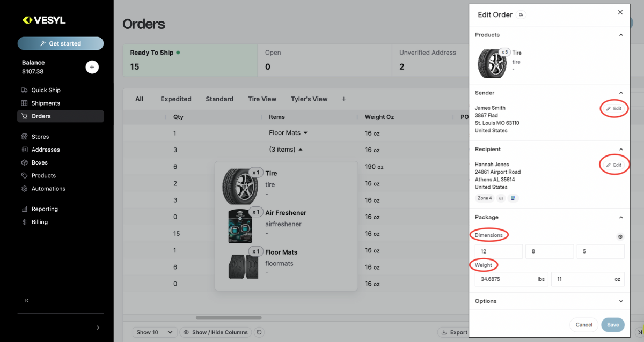Switch to the Expedited tab

[x=176, y=99]
